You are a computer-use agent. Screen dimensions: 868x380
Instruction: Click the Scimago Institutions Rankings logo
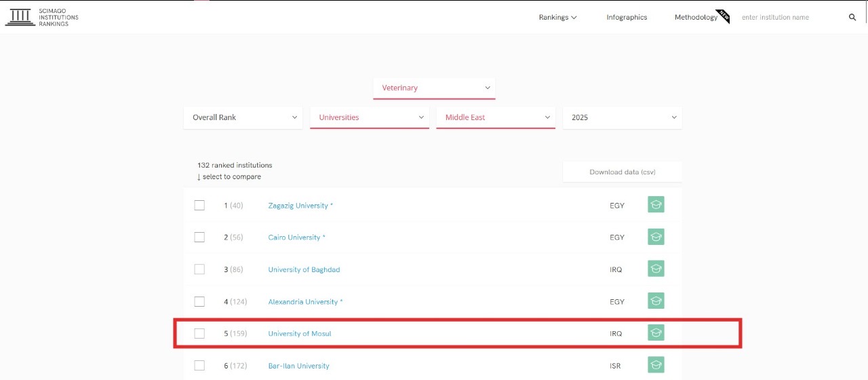[41, 18]
